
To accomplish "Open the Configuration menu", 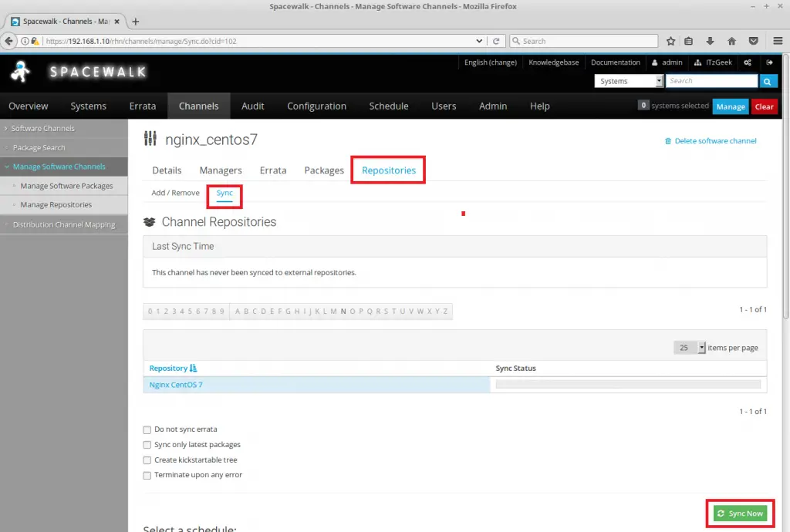I will [x=316, y=106].
